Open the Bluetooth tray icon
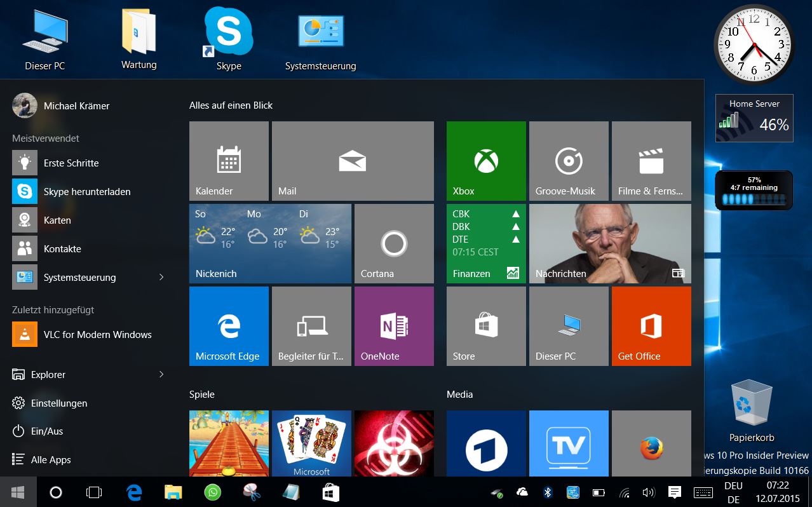Screen dimensions: 812x507 [x=548, y=492]
